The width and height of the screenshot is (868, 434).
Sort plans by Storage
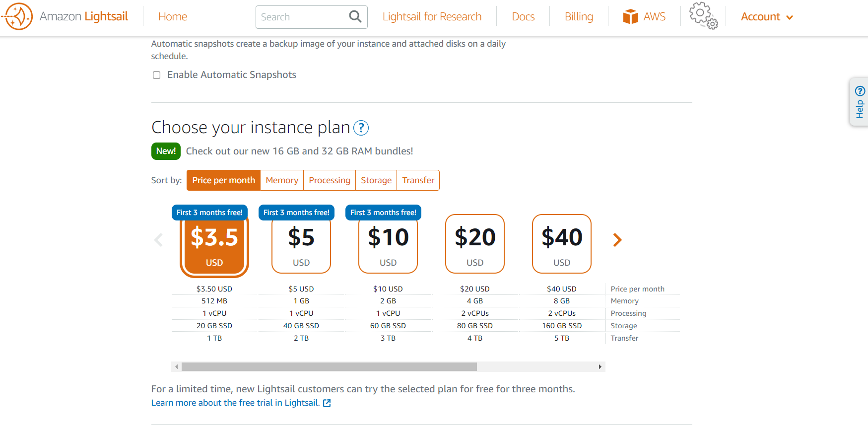pos(376,180)
